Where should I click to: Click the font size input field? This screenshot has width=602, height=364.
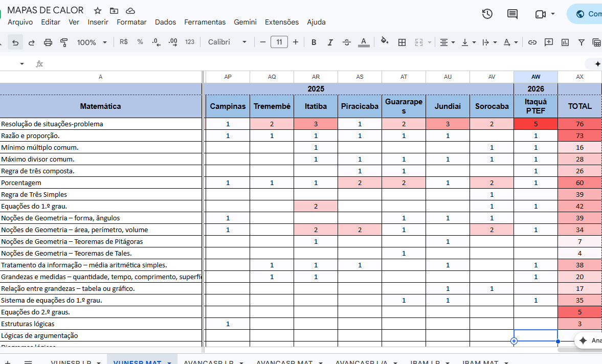(x=279, y=42)
